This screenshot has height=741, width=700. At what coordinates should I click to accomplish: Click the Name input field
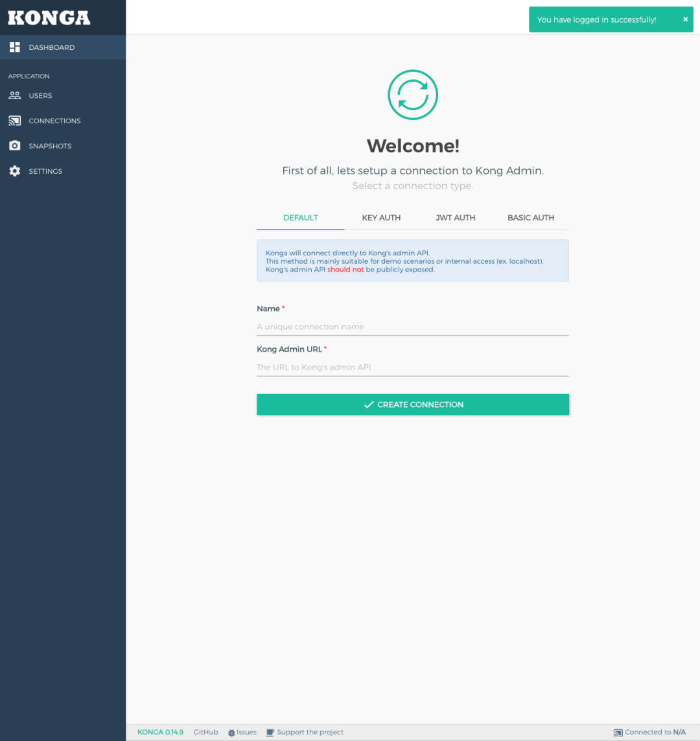413,327
